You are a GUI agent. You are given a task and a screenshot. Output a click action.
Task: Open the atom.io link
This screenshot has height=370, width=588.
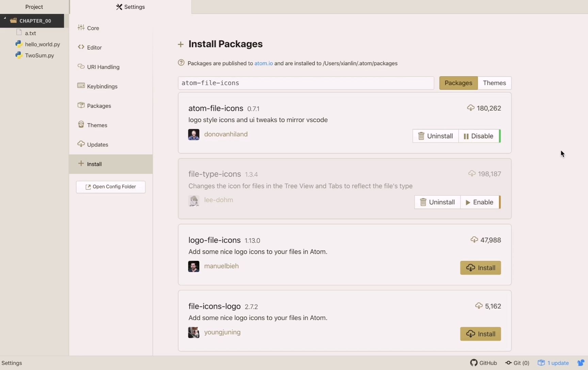click(x=263, y=63)
